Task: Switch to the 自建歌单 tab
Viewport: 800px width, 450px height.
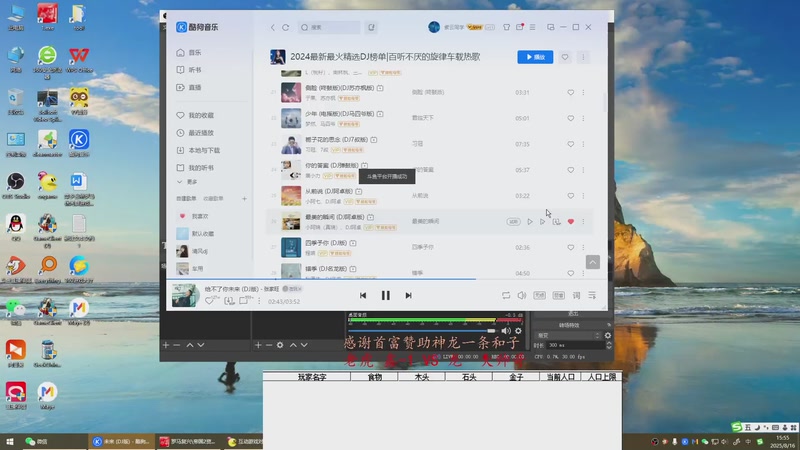Action: (186, 198)
